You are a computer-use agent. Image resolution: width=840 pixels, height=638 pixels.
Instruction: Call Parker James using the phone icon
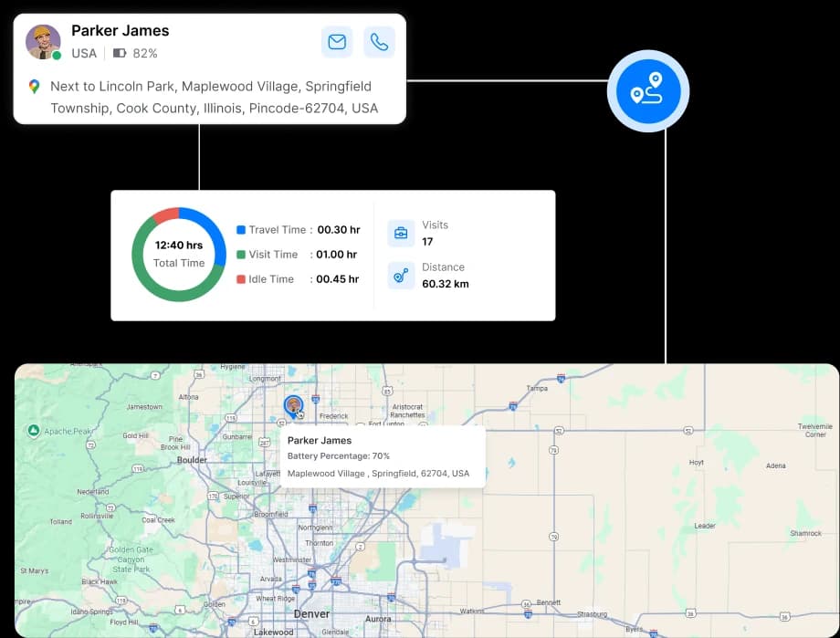coord(379,42)
